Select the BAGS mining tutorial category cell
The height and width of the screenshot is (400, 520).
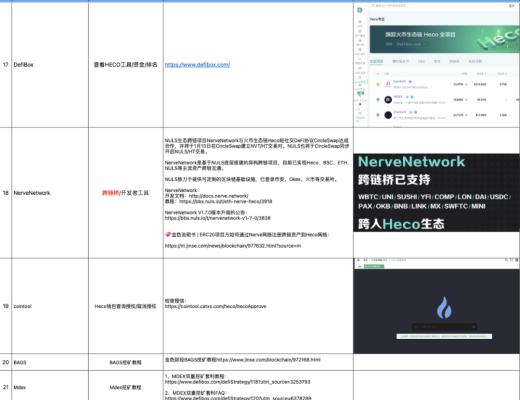(x=126, y=362)
